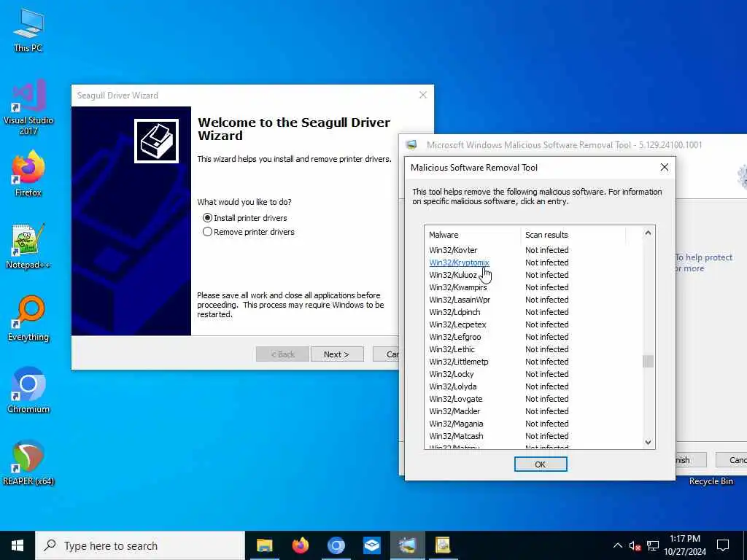Open Visual Studio 2017 desktop shortcut
This screenshot has height=560, width=747.
pos(28,107)
